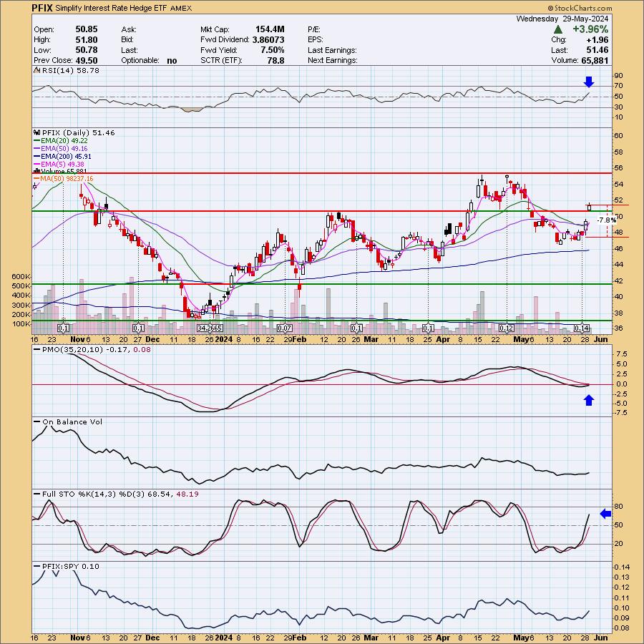Click the Chg value +1.96
Viewport: 644px width, 644px height.
coord(597,40)
